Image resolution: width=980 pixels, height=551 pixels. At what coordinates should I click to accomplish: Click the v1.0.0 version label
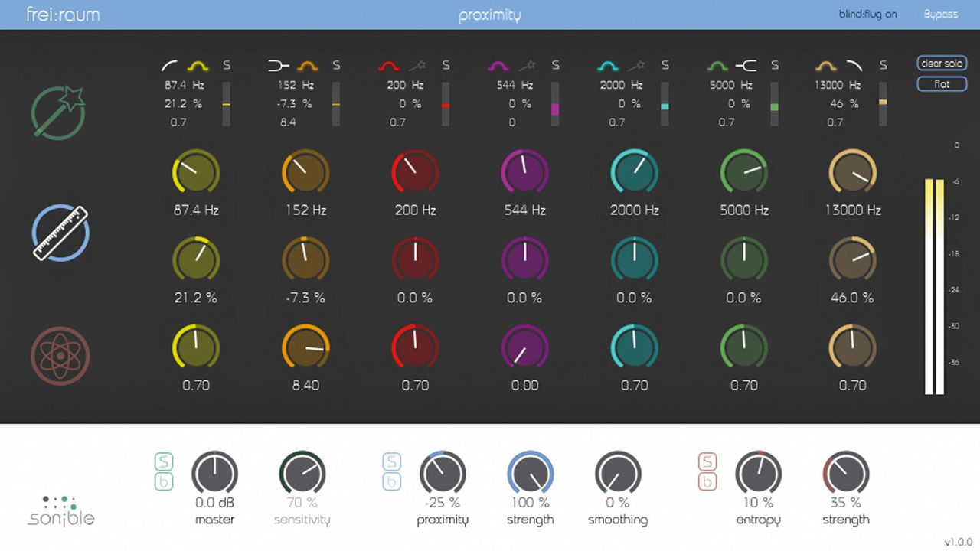pyautogui.click(x=958, y=543)
